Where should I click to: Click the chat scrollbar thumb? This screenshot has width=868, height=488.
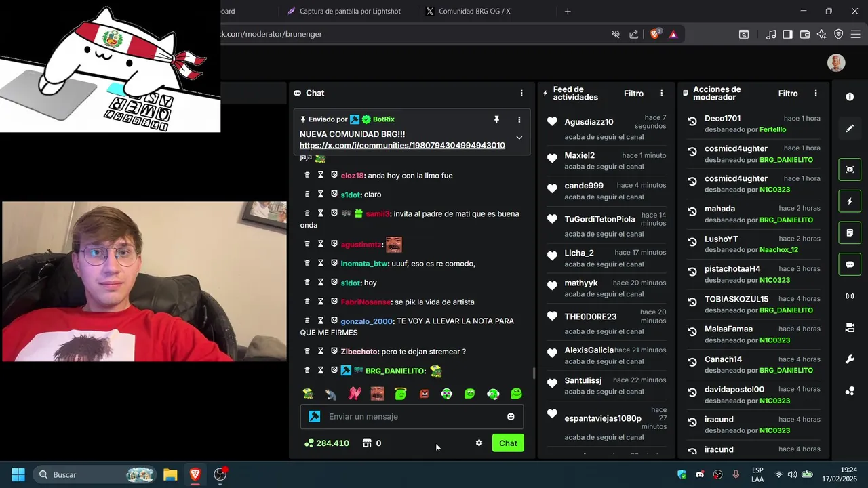(x=533, y=373)
